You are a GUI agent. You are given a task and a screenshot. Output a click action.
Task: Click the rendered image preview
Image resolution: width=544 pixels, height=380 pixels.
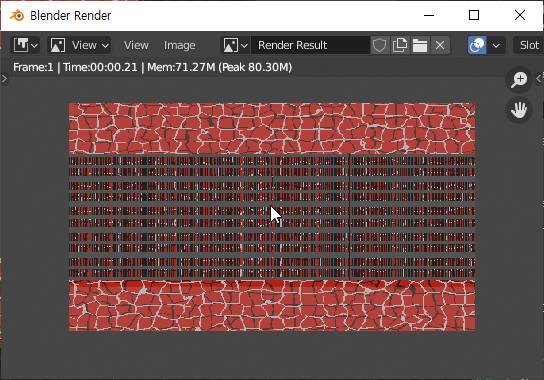(272, 217)
